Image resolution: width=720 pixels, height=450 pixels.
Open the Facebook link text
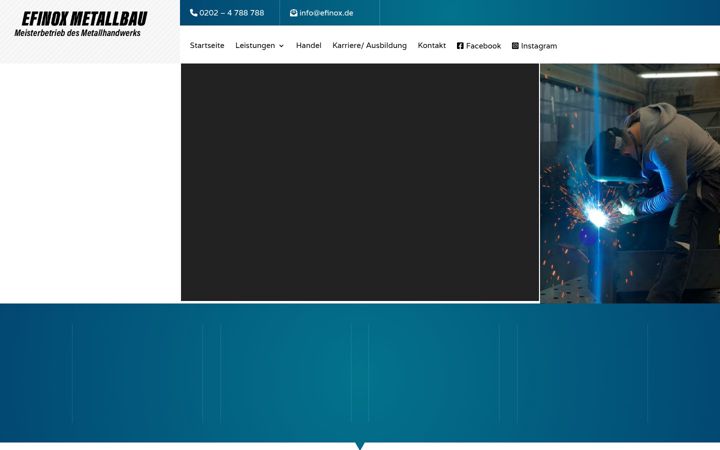(484, 46)
